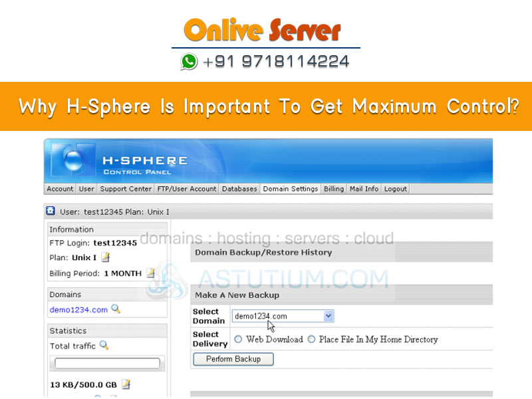The width and height of the screenshot is (532, 399).
Task: Open the User menu
Action: coord(86,189)
